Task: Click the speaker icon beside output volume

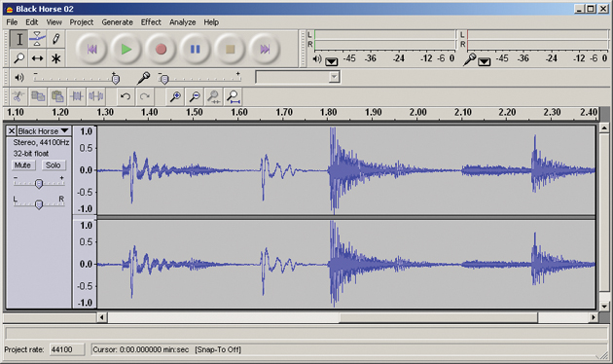Action: click(18, 78)
